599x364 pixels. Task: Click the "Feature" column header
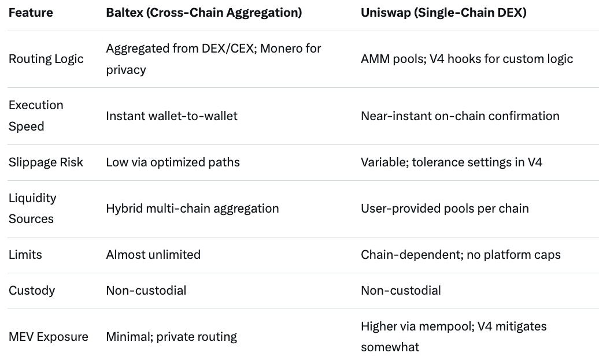pos(29,12)
